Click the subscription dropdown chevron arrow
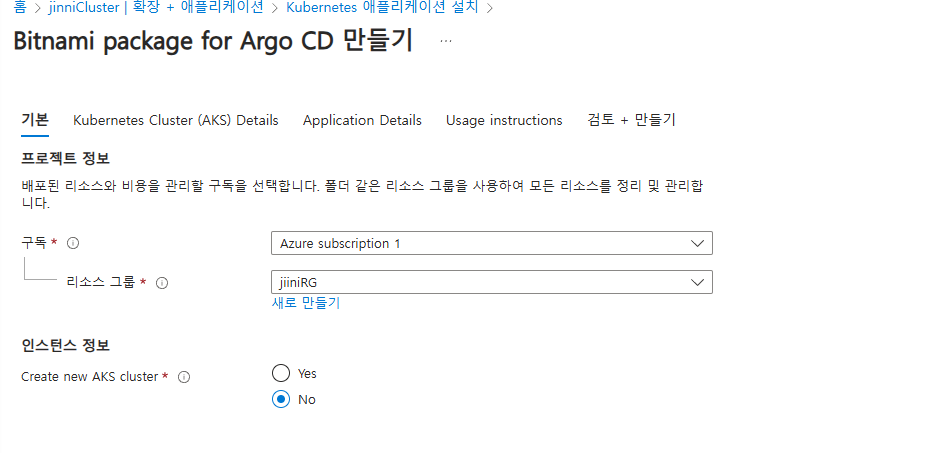The image size is (926, 453). [x=697, y=243]
